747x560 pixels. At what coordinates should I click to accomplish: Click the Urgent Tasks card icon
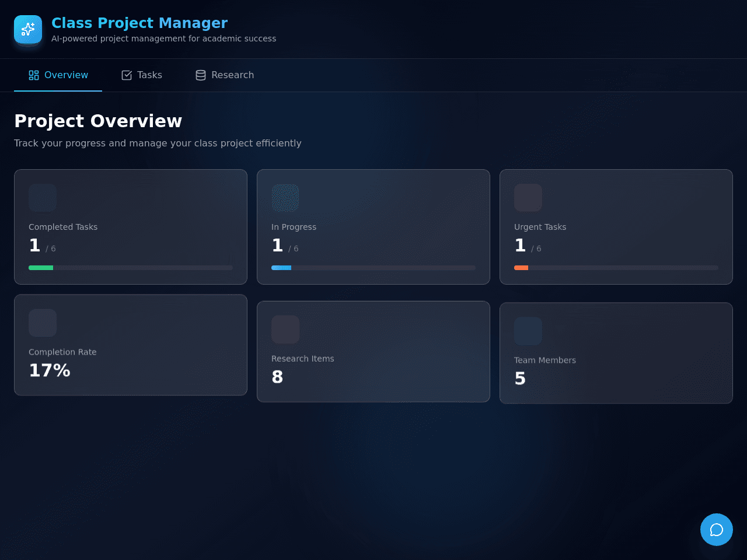(528, 198)
